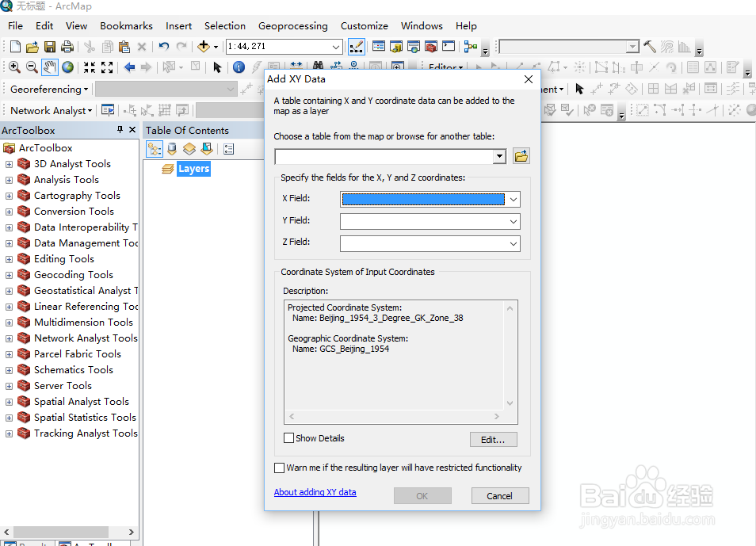
Task: Click ArcToolbox horizontal scrollbar right arrow
Action: point(131,532)
